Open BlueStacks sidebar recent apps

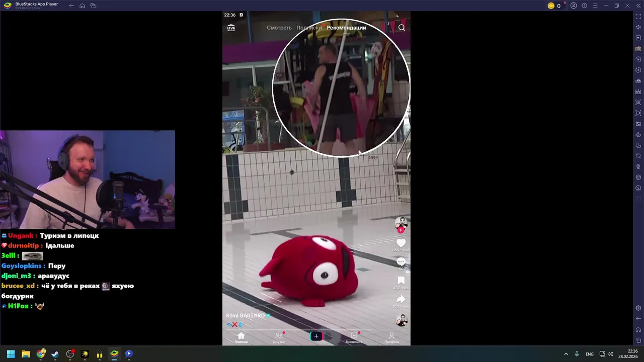(638, 340)
